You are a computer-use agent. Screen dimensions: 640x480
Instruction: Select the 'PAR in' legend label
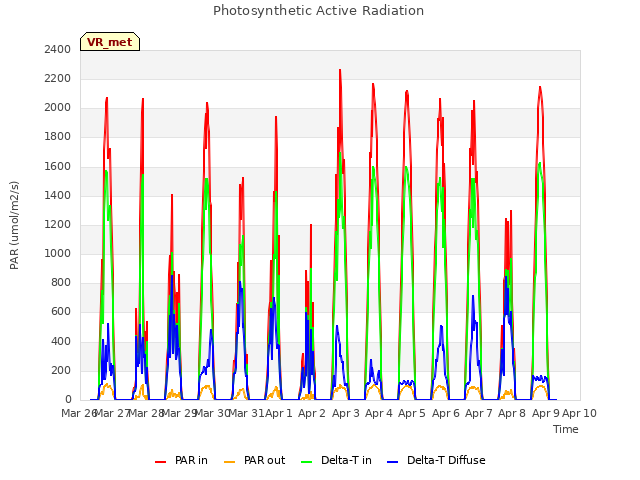[191, 460]
